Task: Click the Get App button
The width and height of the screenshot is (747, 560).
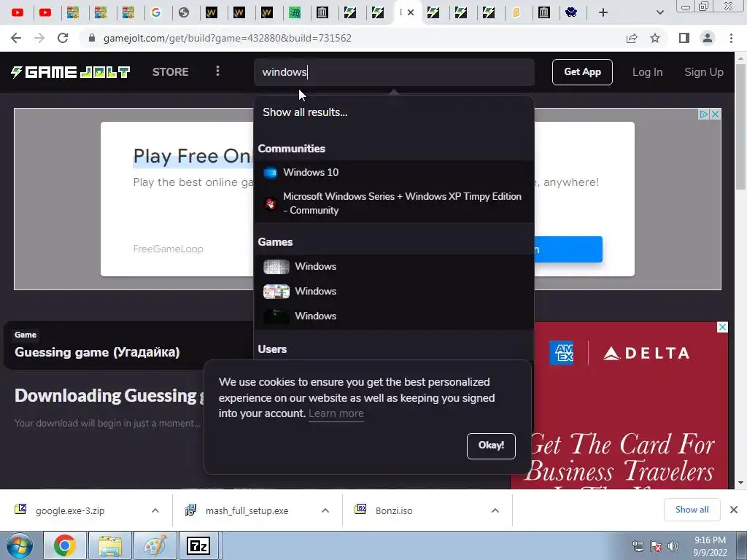Action: click(582, 72)
